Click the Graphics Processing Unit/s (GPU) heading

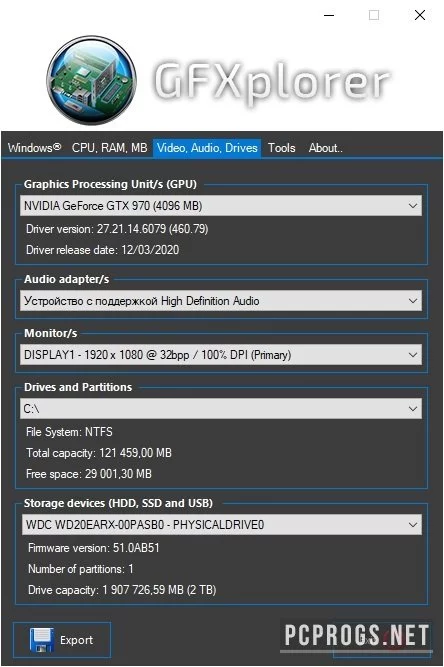(110, 184)
